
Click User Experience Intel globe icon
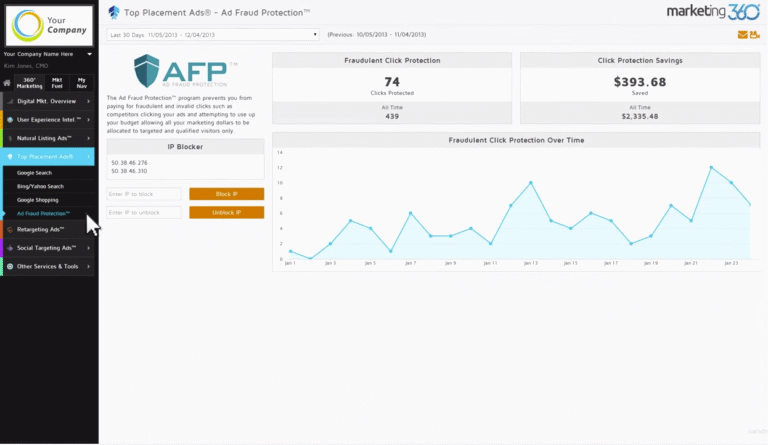[10, 120]
